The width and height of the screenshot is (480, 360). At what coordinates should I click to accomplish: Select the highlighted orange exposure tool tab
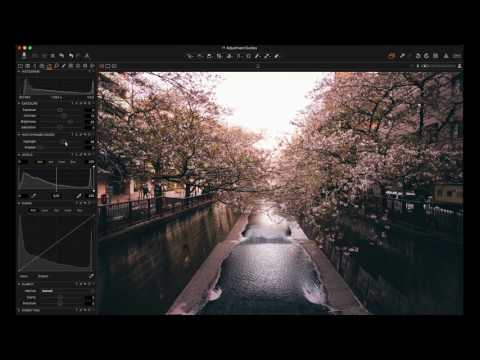(49, 66)
